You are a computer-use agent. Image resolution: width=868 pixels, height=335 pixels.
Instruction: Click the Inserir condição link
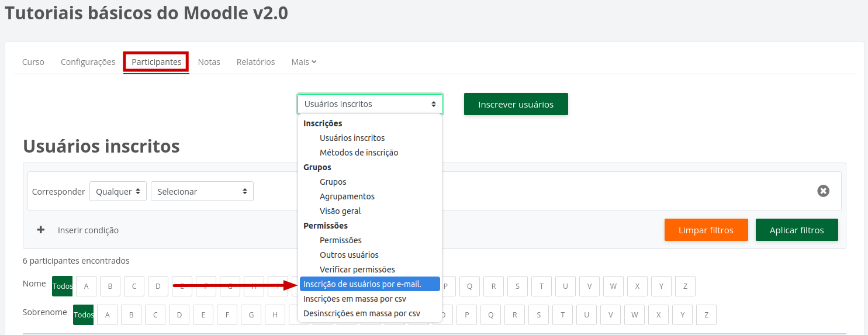88,230
